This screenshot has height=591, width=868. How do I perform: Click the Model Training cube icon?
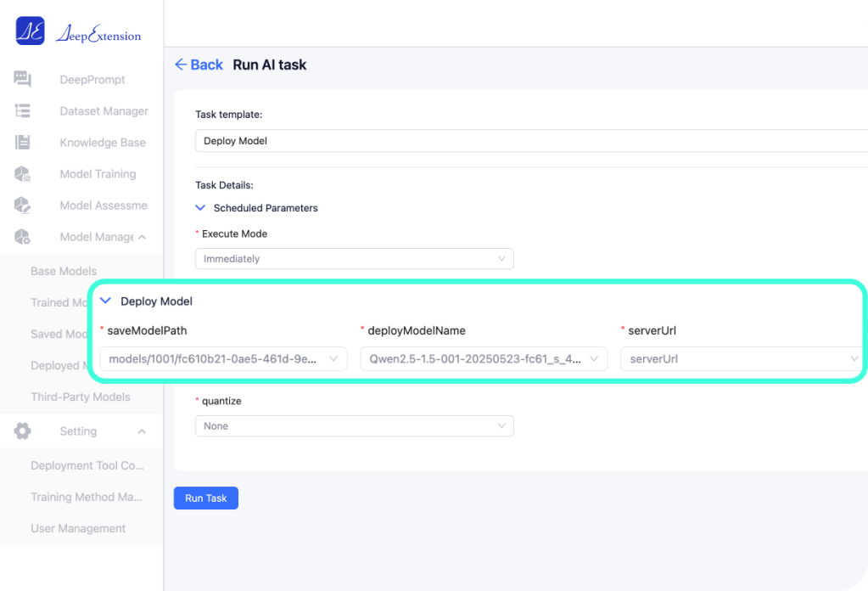coord(23,174)
